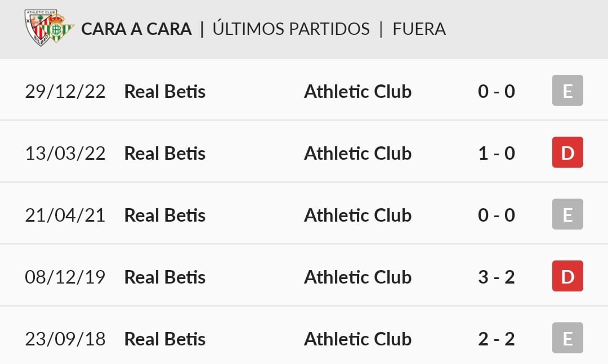Click the 3 - 2 score result
Screen dimensions: 608x364
point(497,277)
